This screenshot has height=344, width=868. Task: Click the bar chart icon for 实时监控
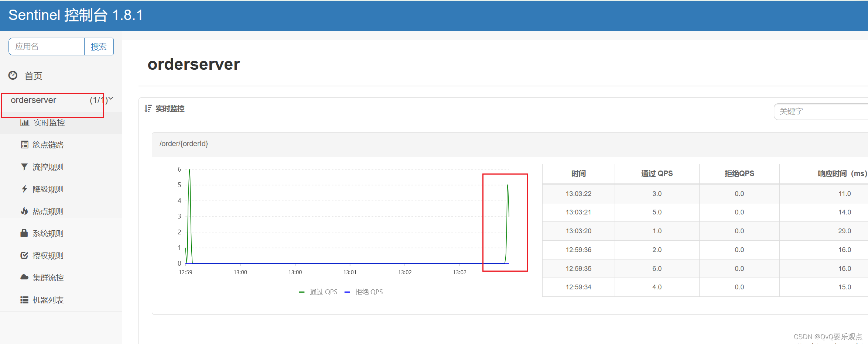pyautogui.click(x=24, y=123)
